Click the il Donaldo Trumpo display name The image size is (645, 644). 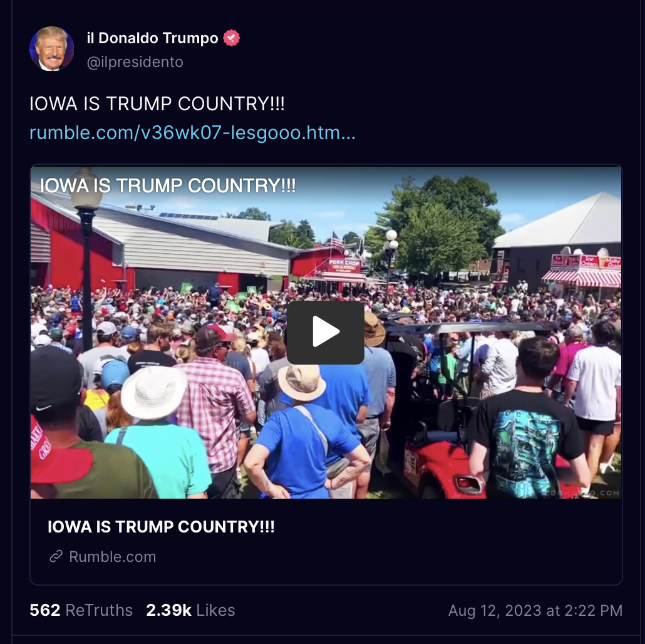coord(152,38)
